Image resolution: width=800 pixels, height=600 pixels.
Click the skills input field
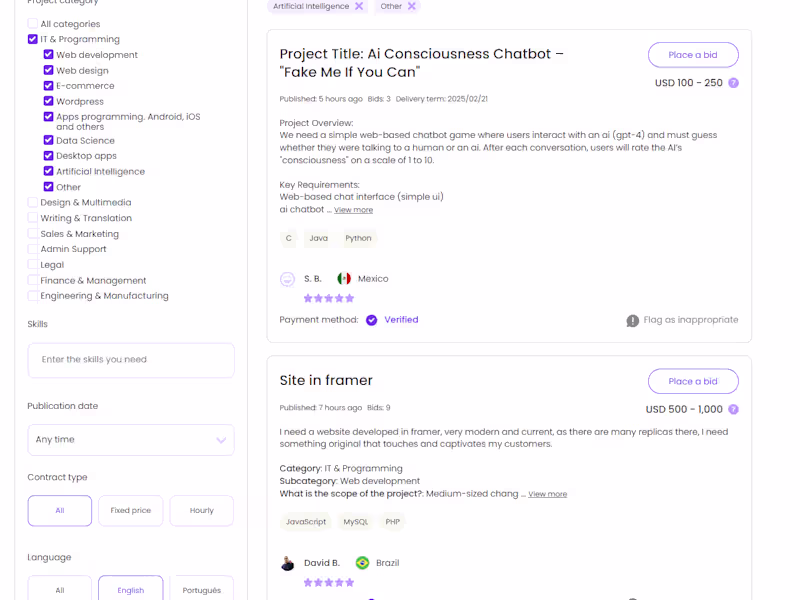pyautogui.click(x=131, y=360)
